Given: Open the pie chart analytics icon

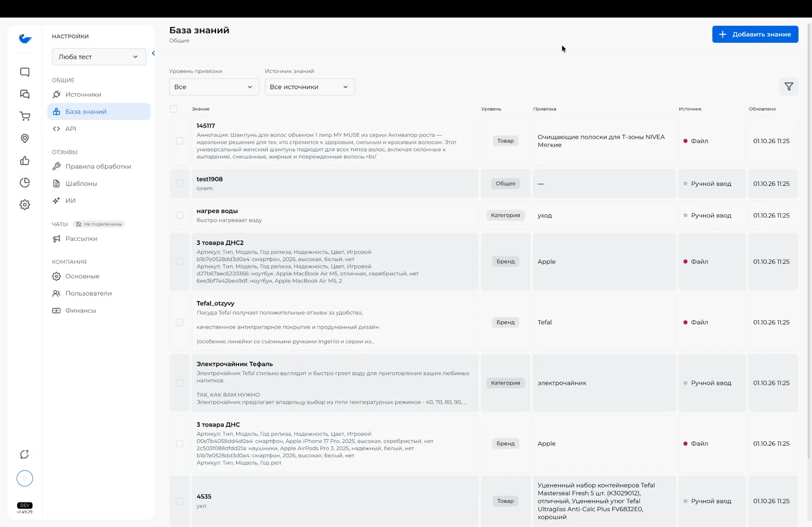Looking at the screenshot, I should pyautogui.click(x=25, y=183).
